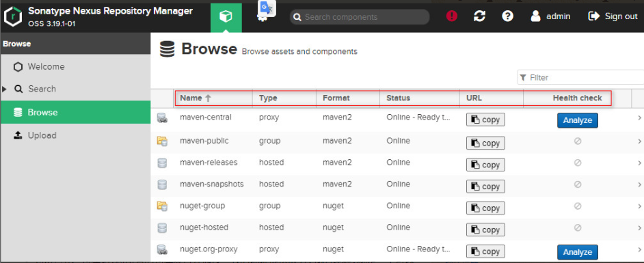
Task: Click the URL column header
Action: tap(492, 98)
